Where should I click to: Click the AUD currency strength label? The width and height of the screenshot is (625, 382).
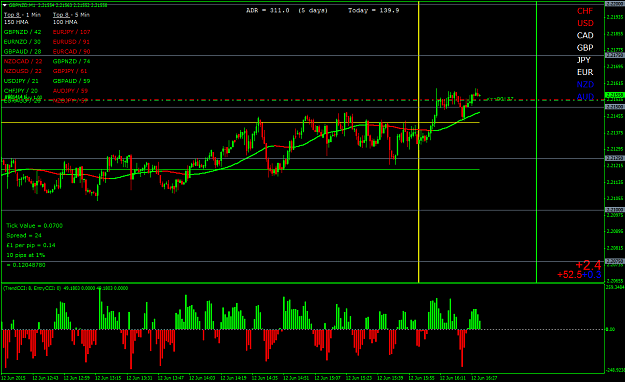pyautogui.click(x=585, y=97)
